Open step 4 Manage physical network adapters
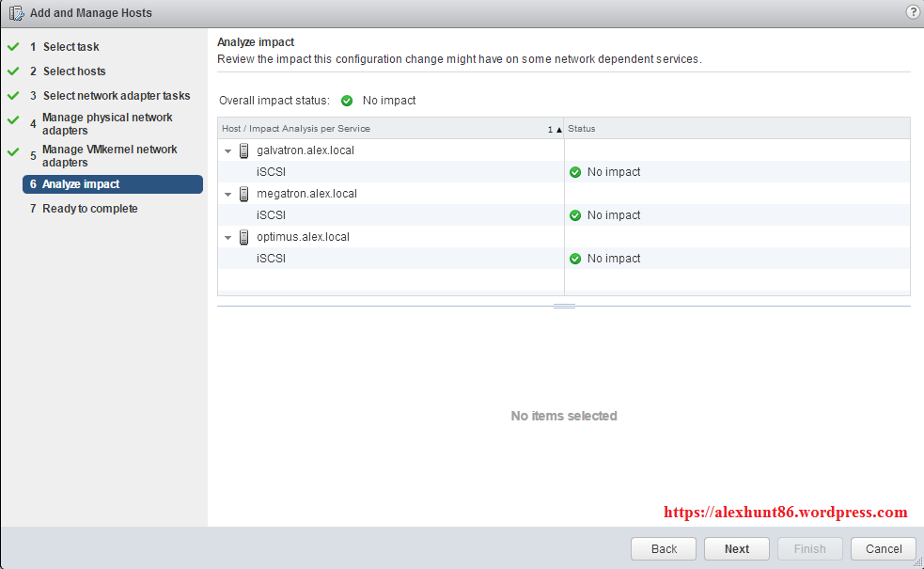The width and height of the screenshot is (924, 569). coord(107,124)
